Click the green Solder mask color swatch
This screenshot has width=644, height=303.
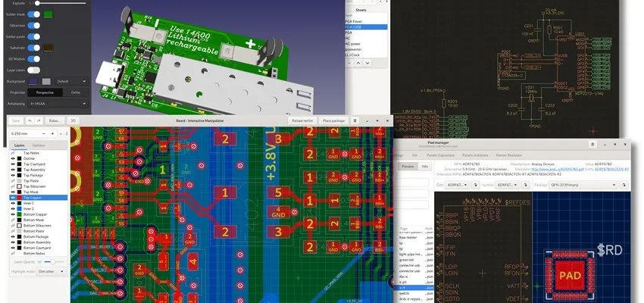click(x=48, y=14)
